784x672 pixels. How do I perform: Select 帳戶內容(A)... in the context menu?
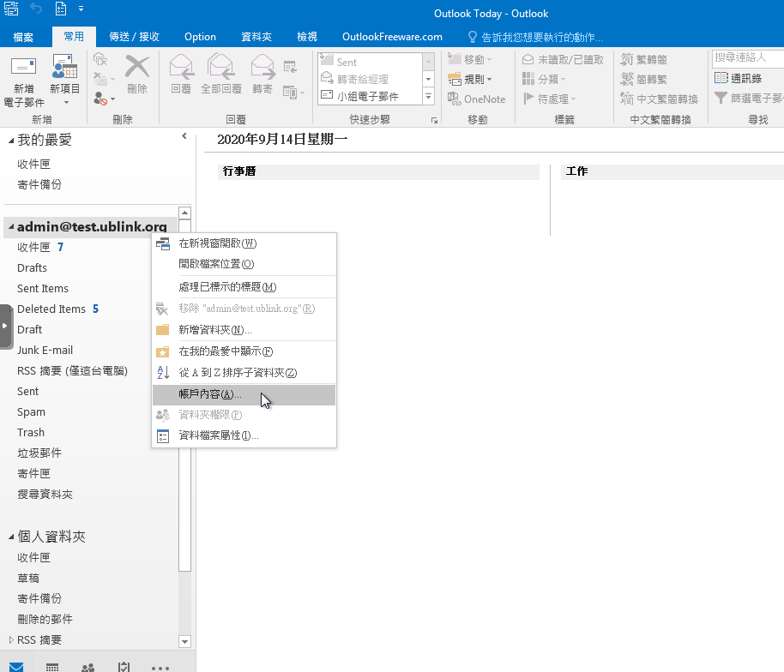coord(210,394)
